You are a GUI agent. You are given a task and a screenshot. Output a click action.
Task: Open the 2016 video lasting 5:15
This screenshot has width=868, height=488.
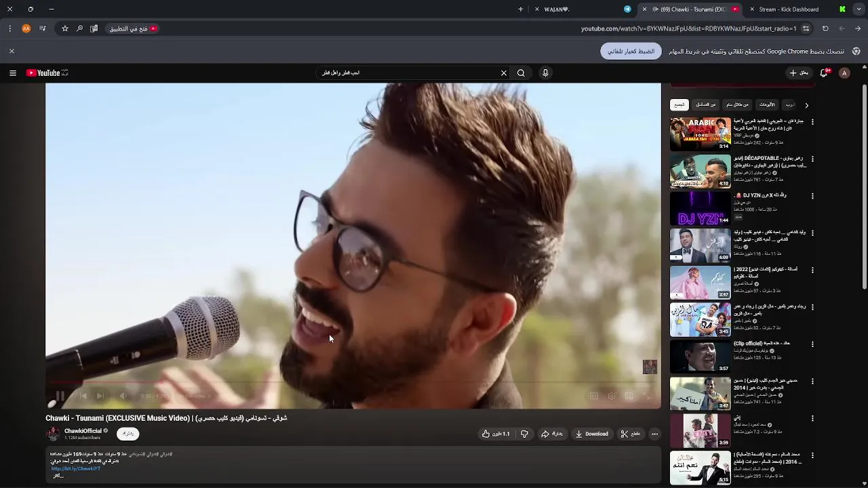coord(701,467)
